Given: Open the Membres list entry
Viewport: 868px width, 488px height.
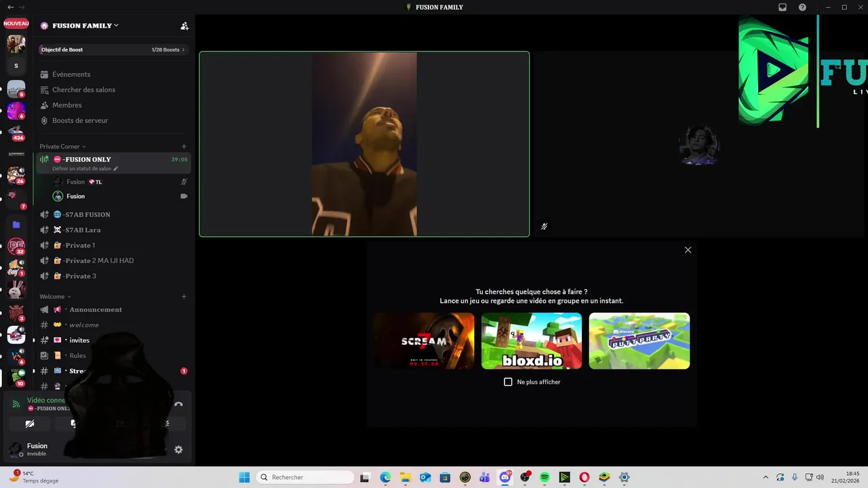Looking at the screenshot, I should click(x=67, y=105).
